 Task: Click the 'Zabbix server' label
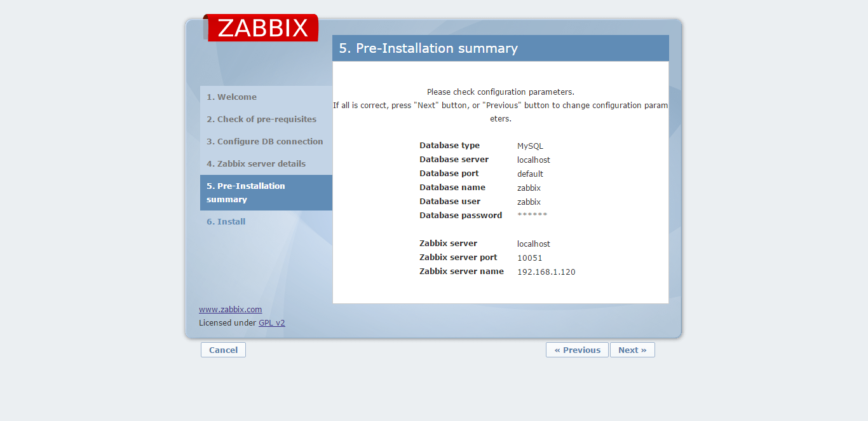tap(449, 244)
